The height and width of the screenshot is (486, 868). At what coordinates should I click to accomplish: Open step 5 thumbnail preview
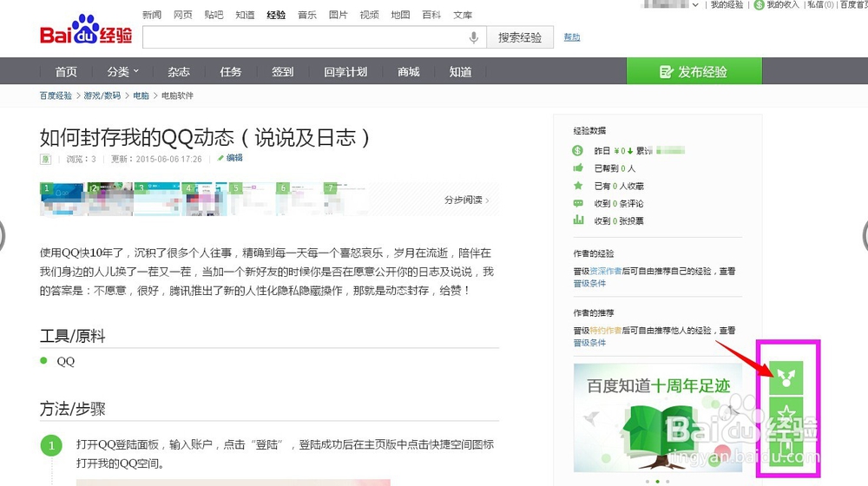click(x=253, y=200)
